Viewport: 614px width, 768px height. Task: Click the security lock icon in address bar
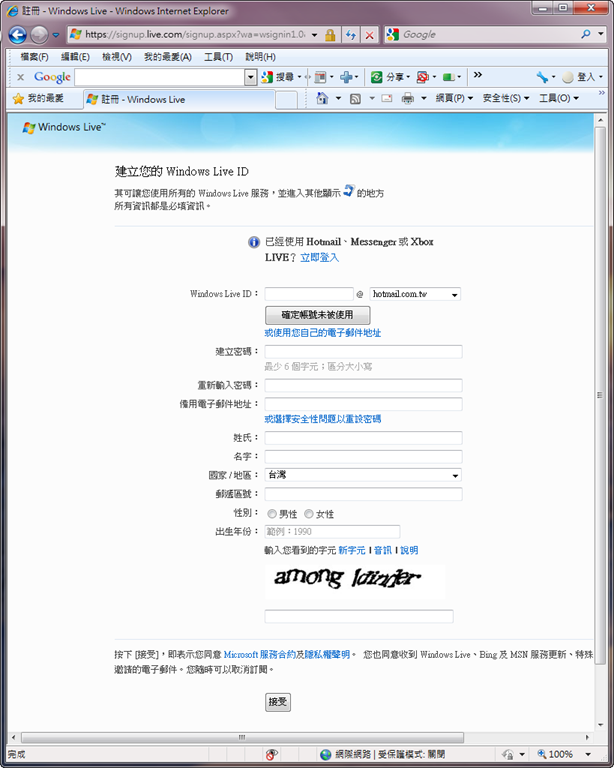tap(331, 35)
